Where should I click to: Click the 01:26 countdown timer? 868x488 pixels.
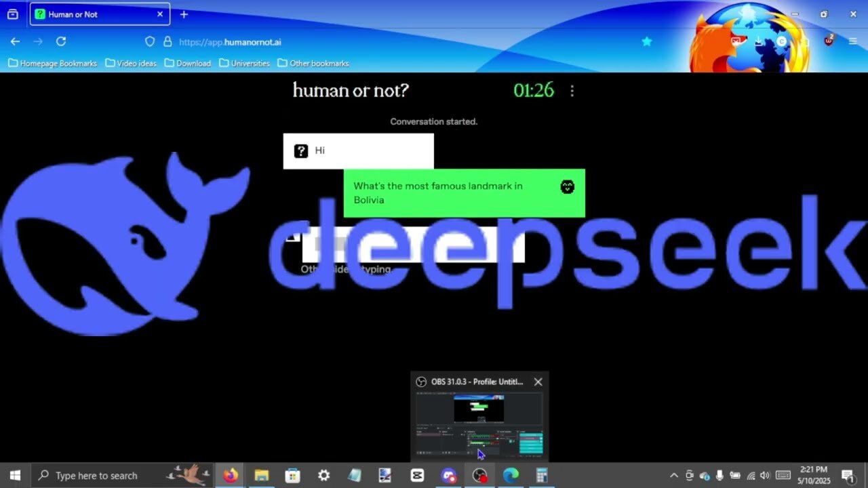pyautogui.click(x=534, y=90)
